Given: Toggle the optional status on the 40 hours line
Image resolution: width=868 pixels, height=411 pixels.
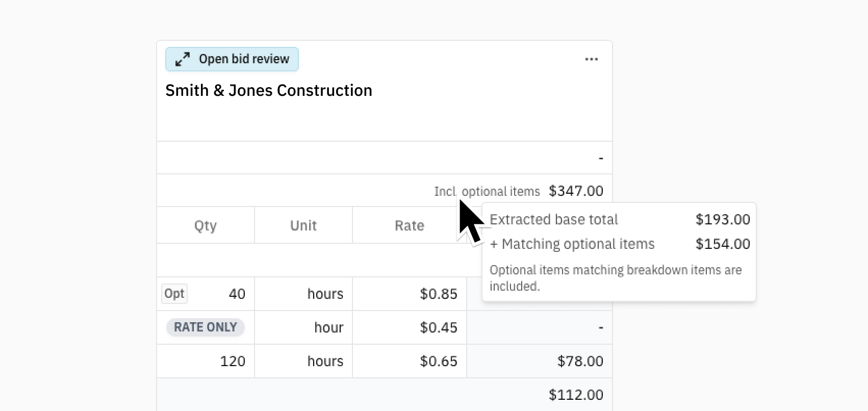Looking at the screenshot, I should click(174, 293).
